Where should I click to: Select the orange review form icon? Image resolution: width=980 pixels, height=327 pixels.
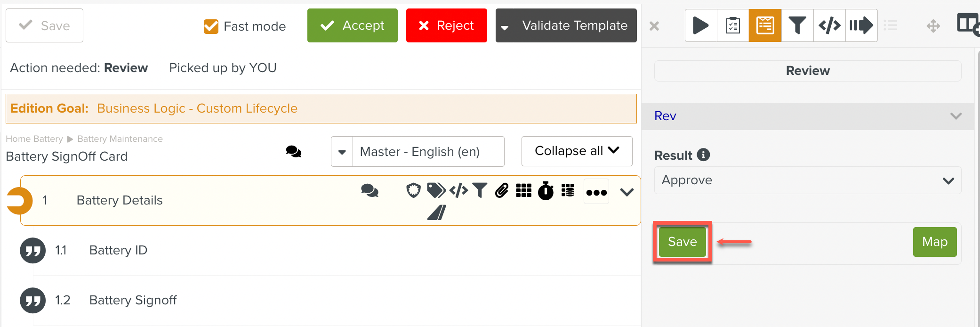pyautogui.click(x=765, y=25)
